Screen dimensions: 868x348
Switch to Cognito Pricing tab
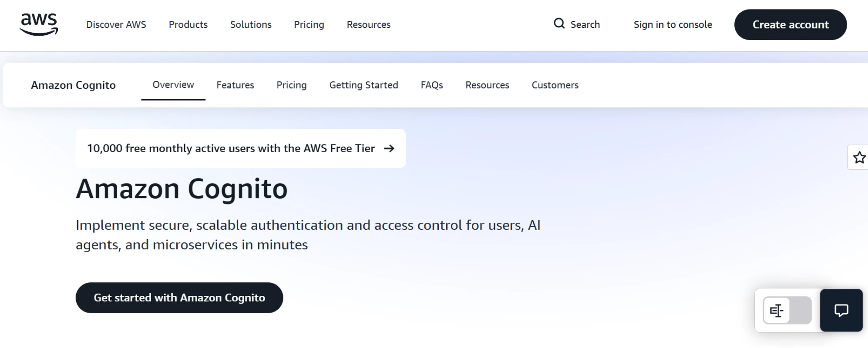pos(292,85)
